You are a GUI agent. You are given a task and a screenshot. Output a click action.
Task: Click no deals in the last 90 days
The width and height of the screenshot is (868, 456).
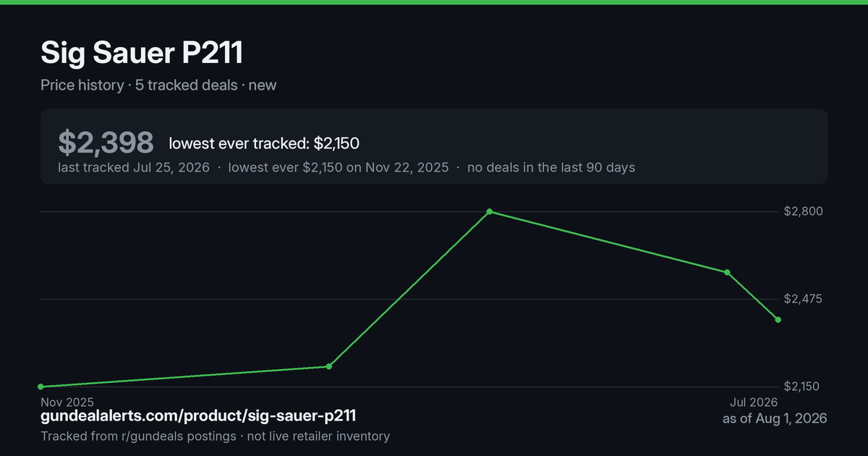pyautogui.click(x=551, y=168)
